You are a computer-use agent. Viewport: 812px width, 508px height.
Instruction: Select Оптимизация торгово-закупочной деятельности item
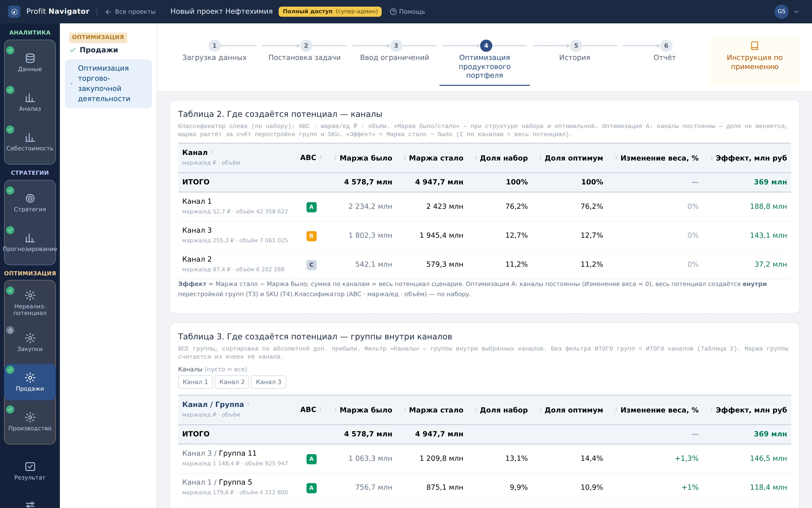(x=108, y=84)
